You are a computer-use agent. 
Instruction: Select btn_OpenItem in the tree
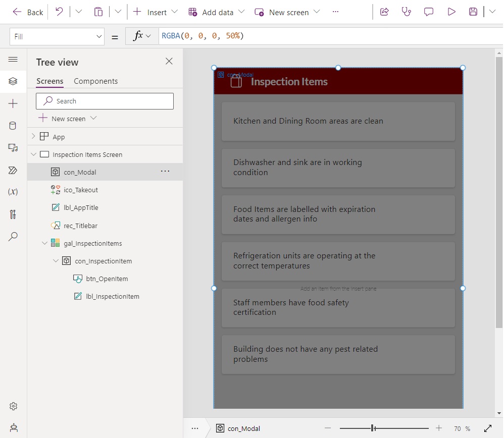(107, 279)
